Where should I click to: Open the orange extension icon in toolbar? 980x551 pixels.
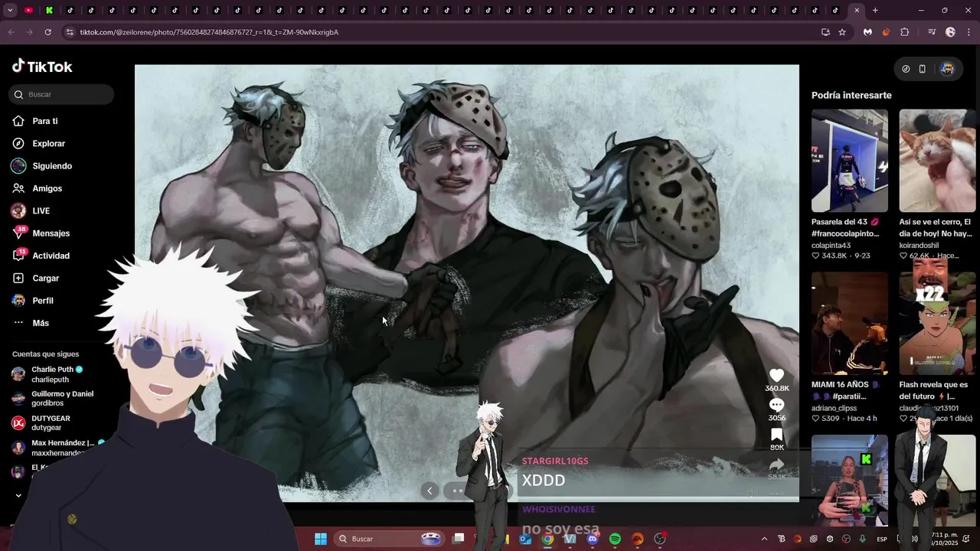(886, 32)
